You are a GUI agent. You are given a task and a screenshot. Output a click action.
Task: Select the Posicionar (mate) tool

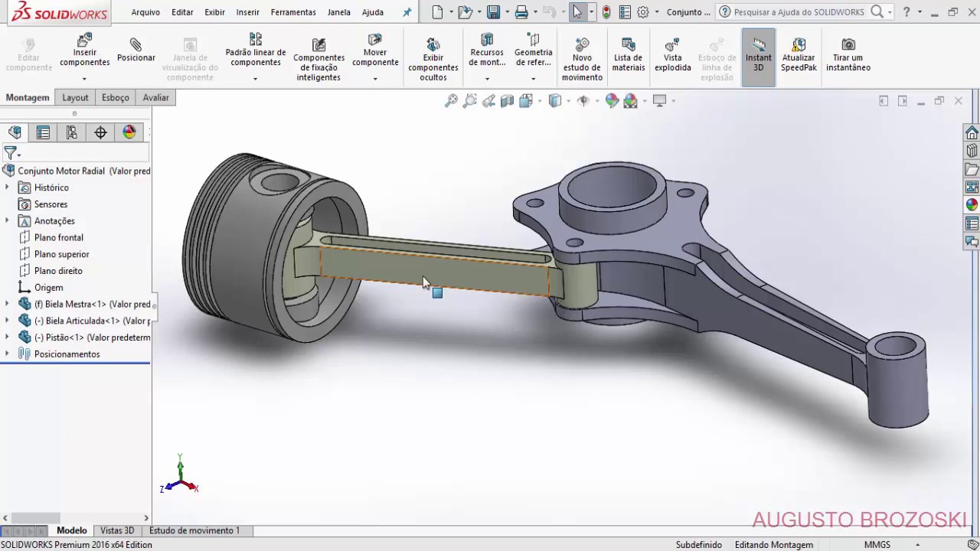(x=136, y=51)
